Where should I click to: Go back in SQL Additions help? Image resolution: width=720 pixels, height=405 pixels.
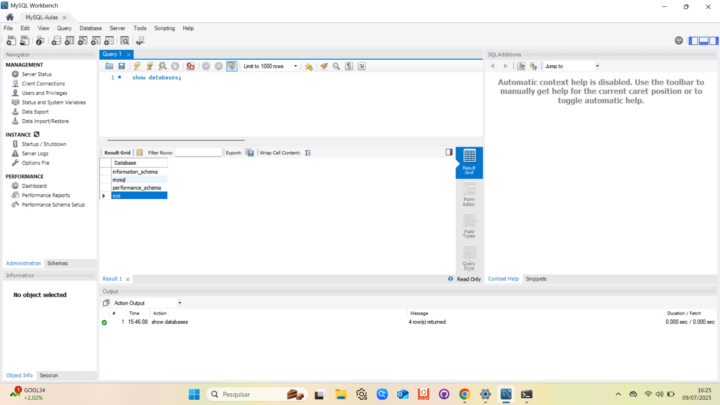click(x=493, y=66)
